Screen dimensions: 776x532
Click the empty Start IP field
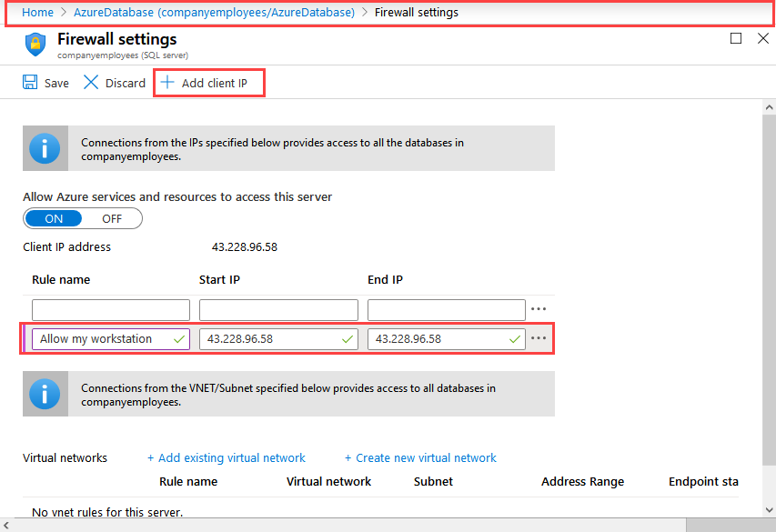278,309
